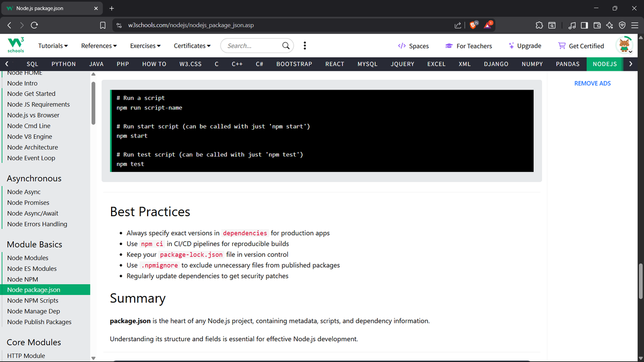Click the '.npmignore' inline code
This screenshot has height=362, width=644.
pyautogui.click(x=159, y=265)
